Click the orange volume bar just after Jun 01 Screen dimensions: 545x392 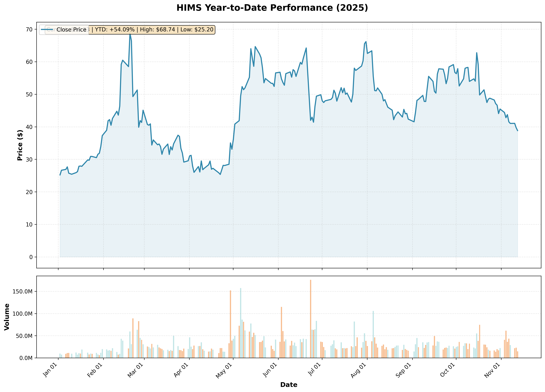coord(281,332)
